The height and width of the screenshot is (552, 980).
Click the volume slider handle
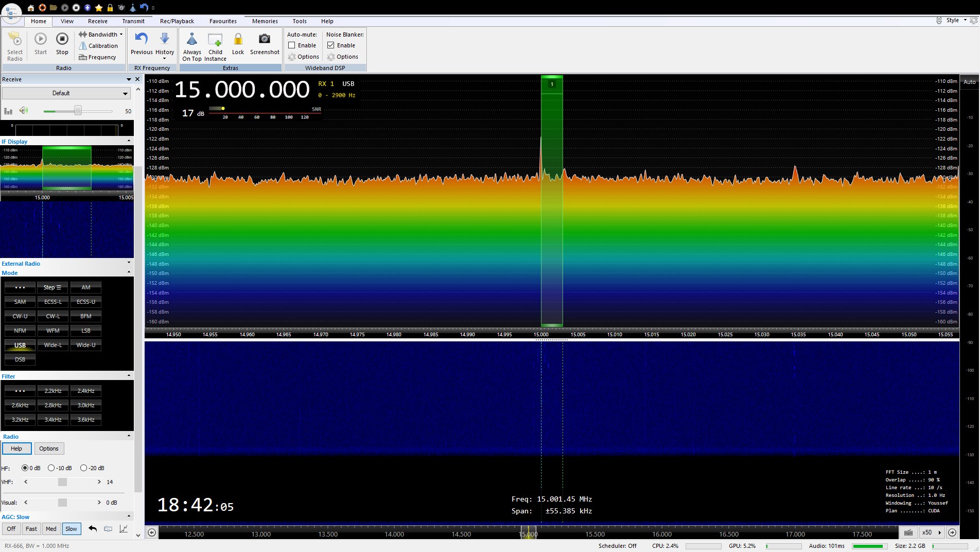click(78, 111)
